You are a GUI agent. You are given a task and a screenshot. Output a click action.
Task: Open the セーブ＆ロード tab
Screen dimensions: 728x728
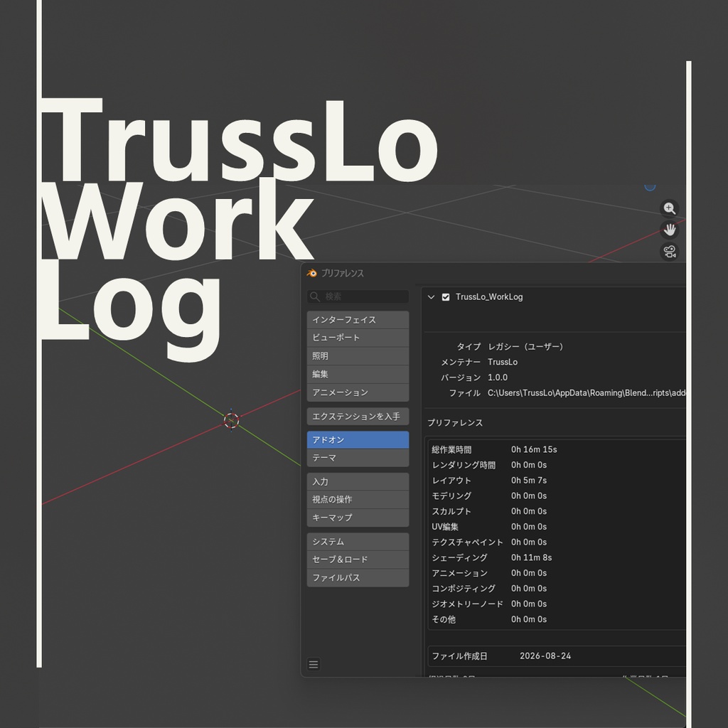(358, 560)
